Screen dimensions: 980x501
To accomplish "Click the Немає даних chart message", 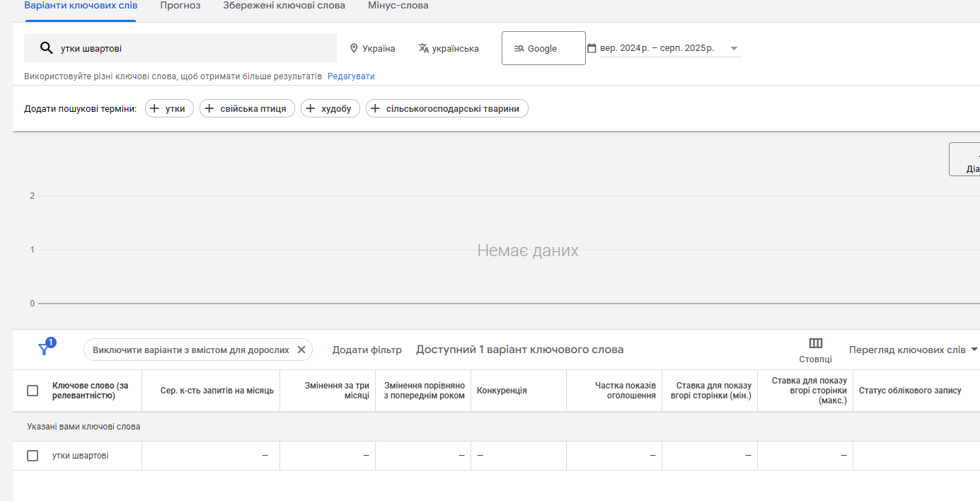I will pyautogui.click(x=528, y=250).
